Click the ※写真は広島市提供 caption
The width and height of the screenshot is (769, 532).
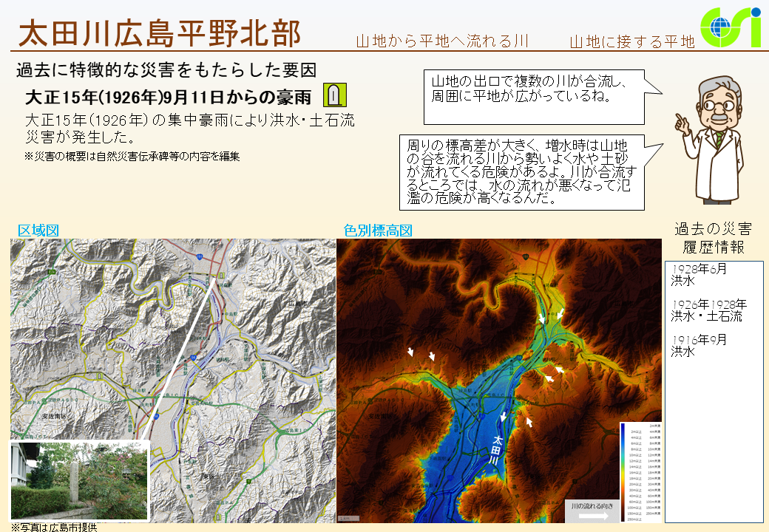54,527
